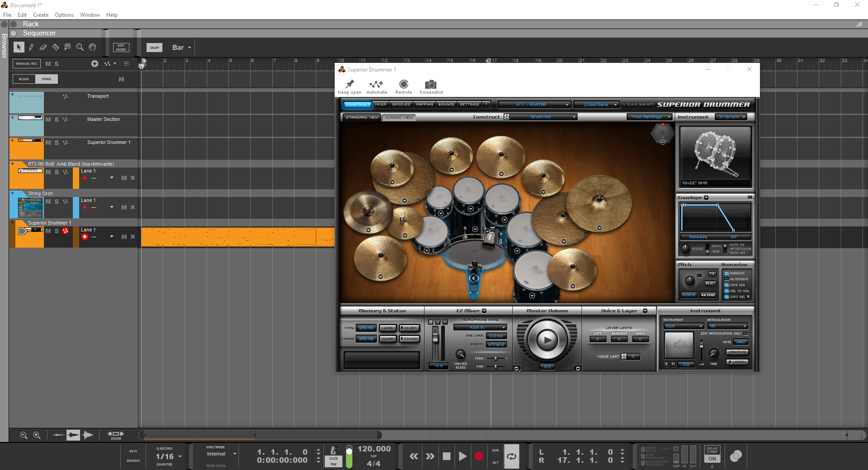Open the N.Y. - Avatar library dropdown
Screen dimensions: 868x470
click(535, 105)
